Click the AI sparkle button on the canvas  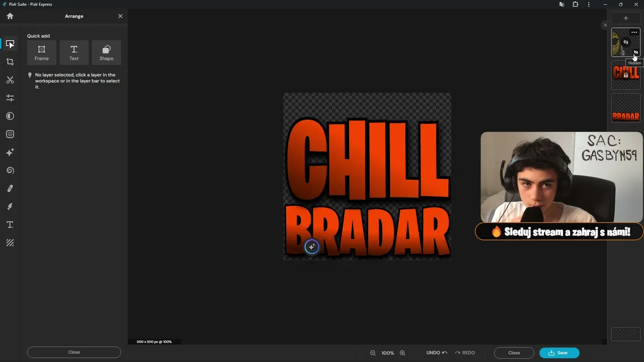pyautogui.click(x=312, y=247)
